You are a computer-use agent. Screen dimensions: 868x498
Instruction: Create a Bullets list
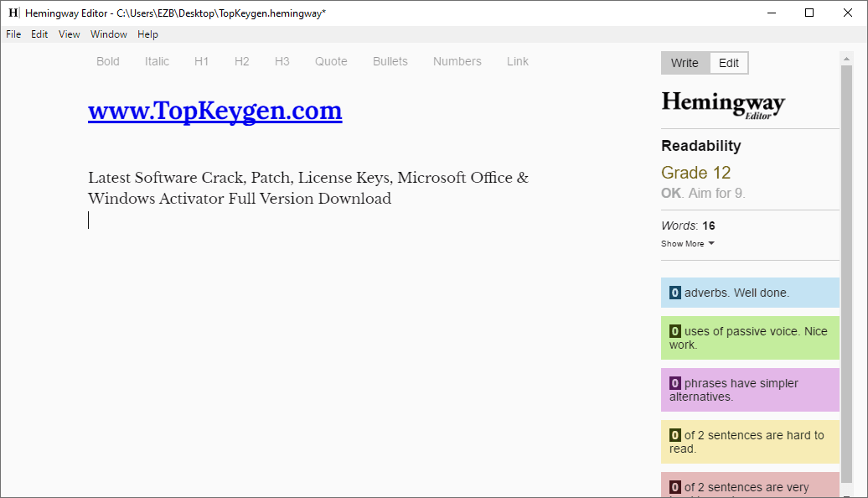click(x=390, y=61)
